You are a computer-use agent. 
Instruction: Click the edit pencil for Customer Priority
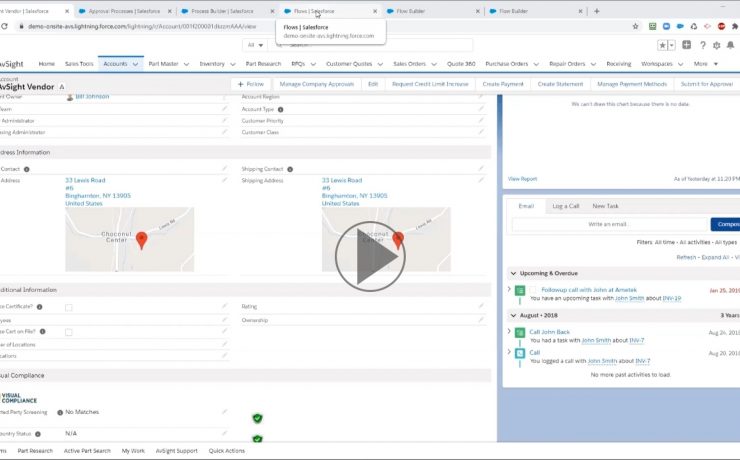coord(481,120)
